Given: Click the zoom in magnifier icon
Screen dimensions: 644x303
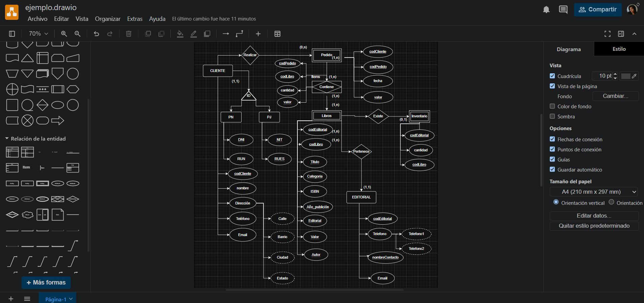Looking at the screenshot, I should (64, 34).
